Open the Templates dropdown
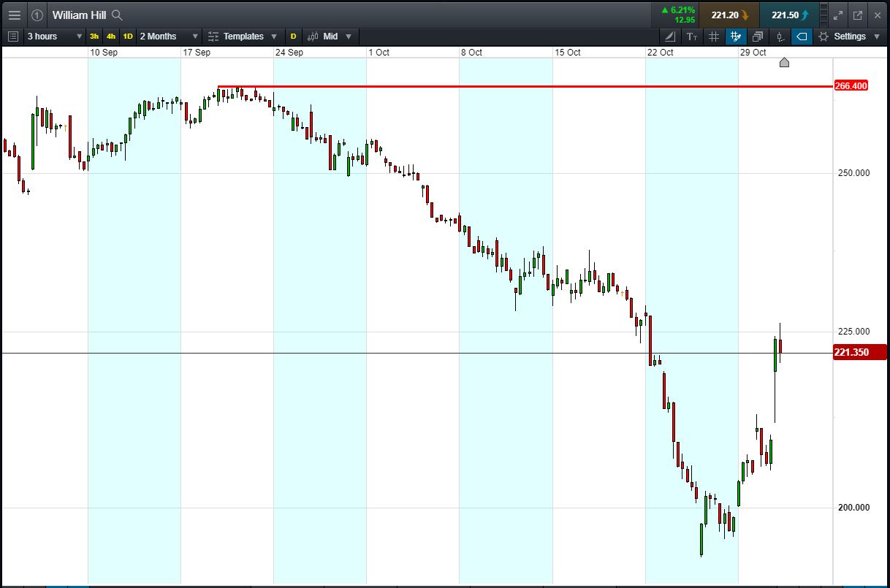Viewport: 890px width, 588px height. pyautogui.click(x=243, y=36)
